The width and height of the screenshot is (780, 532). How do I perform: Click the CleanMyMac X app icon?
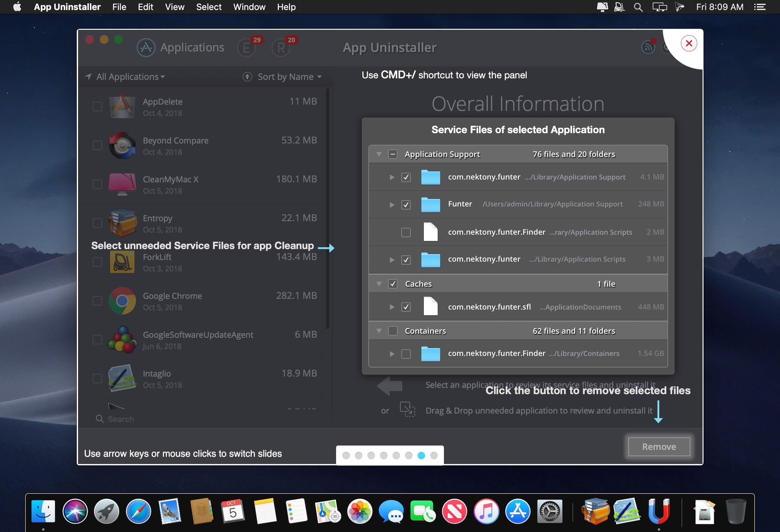(x=122, y=184)
